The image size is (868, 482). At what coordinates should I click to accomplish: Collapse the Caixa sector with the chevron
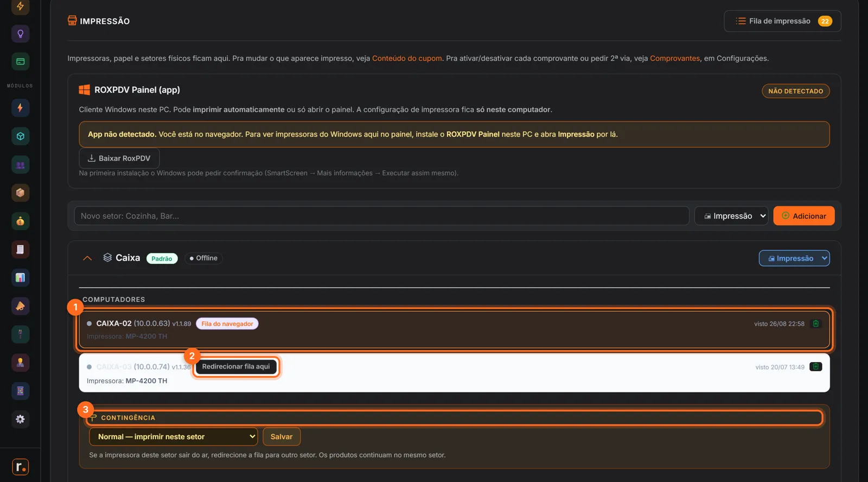tap(87, 258)
